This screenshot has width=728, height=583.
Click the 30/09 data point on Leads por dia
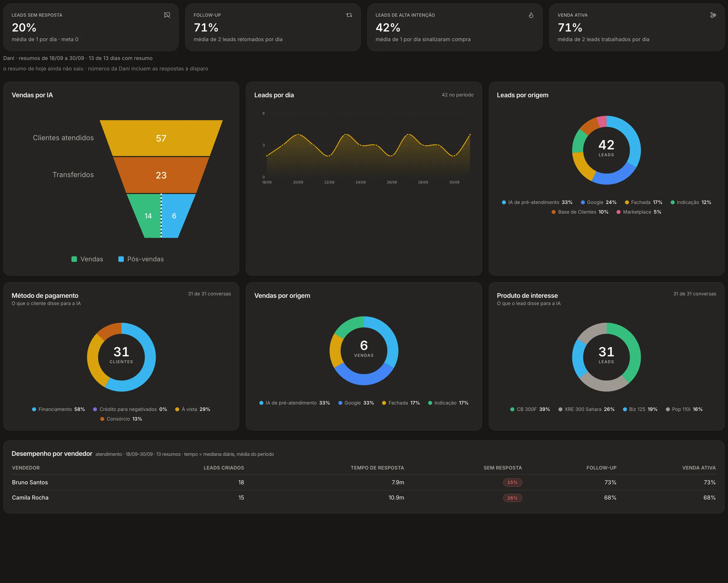(x=454, y=156)
